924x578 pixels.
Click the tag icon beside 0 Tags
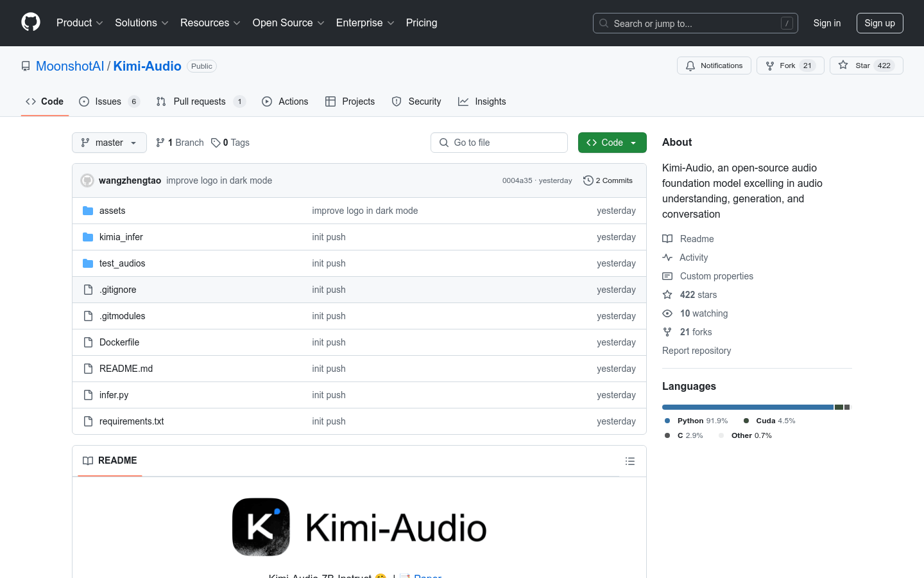tap(216, 143)
